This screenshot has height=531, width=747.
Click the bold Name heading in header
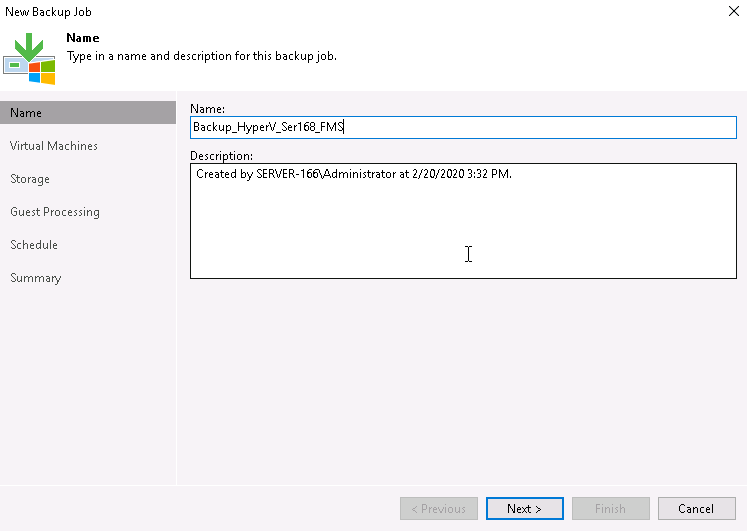click(x=83, y=38)
